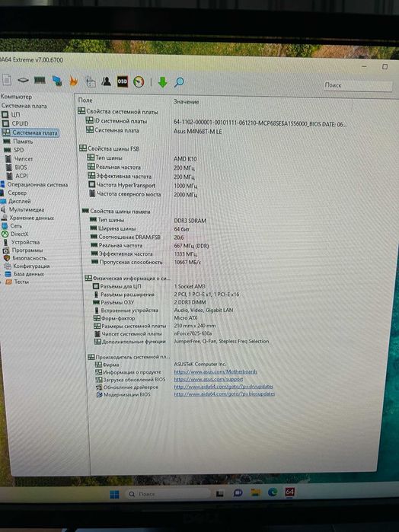Open the Windows Start menu
This screenshot has width=399, height=532.
point(114,495)
